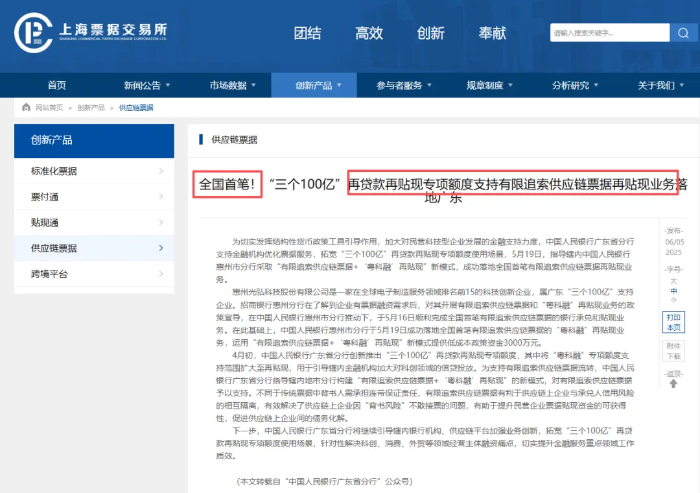Click the chevron beside 跨境平台
The height and width of the screenshot is (493, 700).
[161, 274]
